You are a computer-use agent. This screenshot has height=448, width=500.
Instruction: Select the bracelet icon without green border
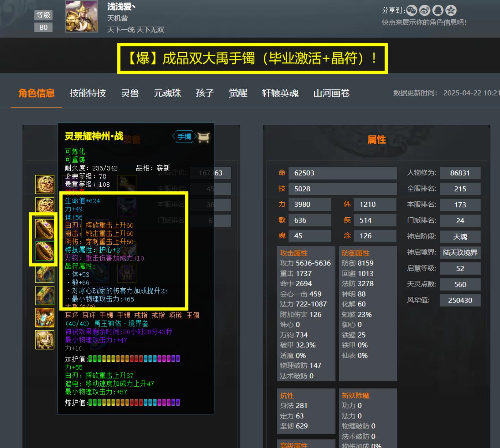coord(45,229)
